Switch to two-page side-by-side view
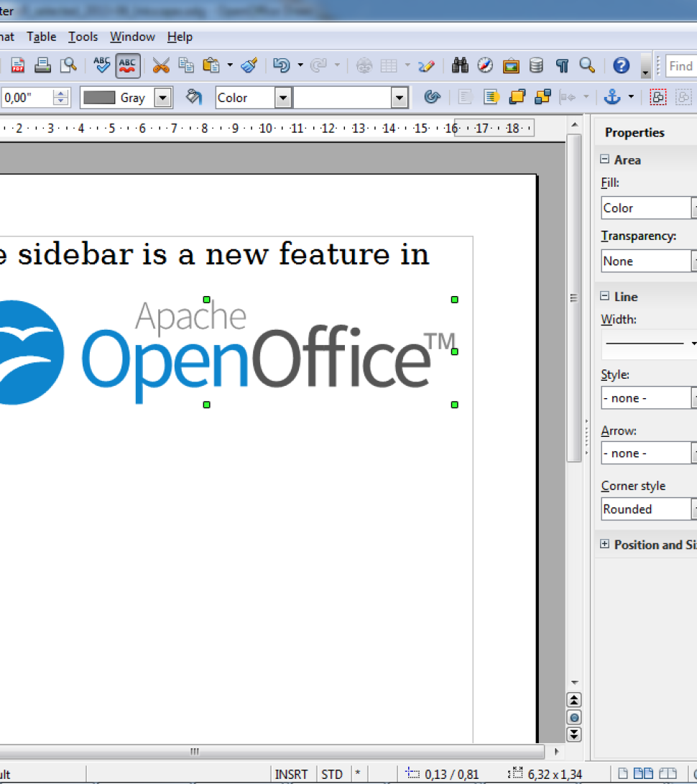Screen dimensions: 697x784 click(x=643, y=773)
